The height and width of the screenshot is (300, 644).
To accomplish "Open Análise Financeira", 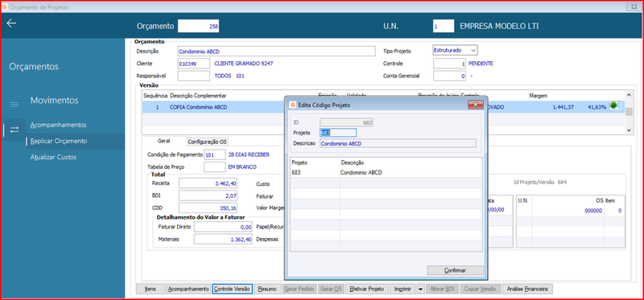I will tap(528, 289).
